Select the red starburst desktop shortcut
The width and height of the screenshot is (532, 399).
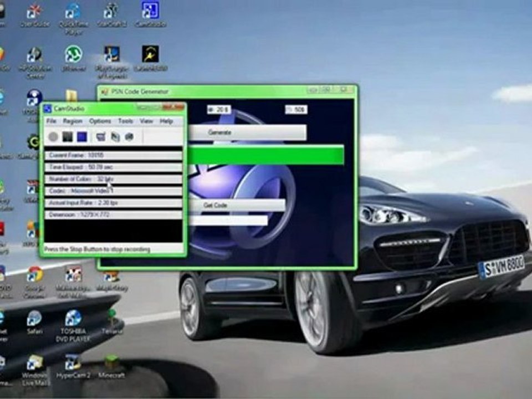(x=34, y=16)
